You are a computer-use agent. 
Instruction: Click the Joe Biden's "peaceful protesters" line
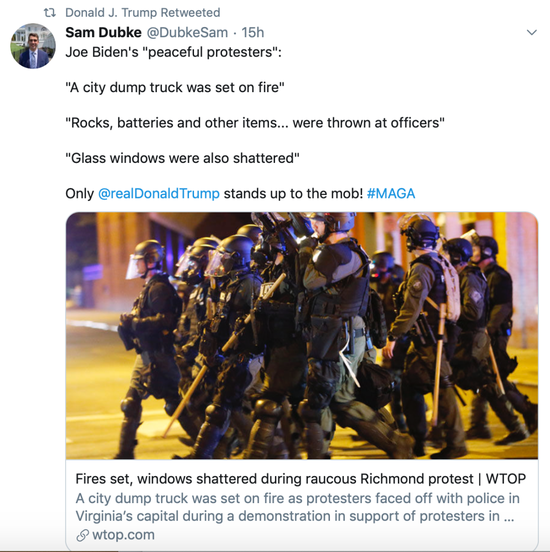(174, 52)
